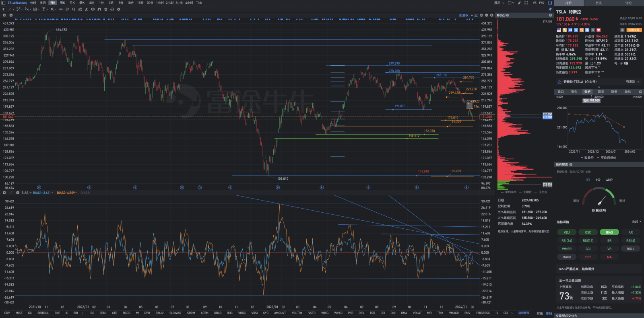Open the price alert bell icon
Screen dimensions: 644x318
pyautogui.click(x=622, y=30)
